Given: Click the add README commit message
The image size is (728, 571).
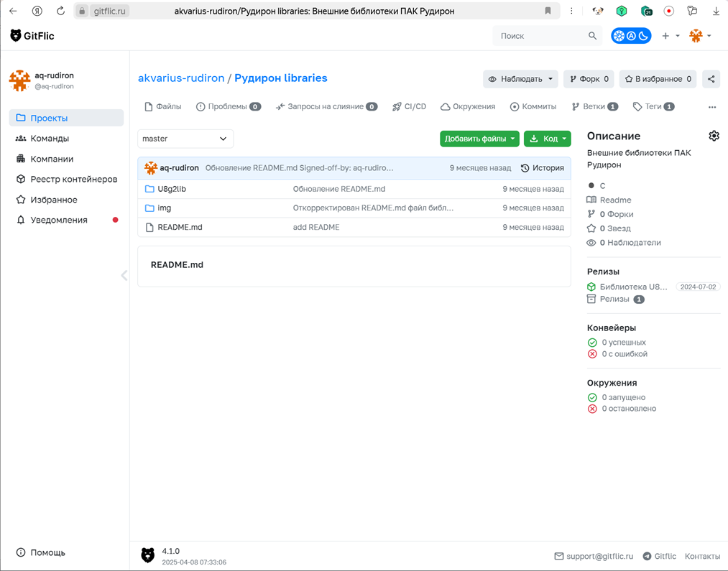Looking at the screenshot, I should coord(316,227).
